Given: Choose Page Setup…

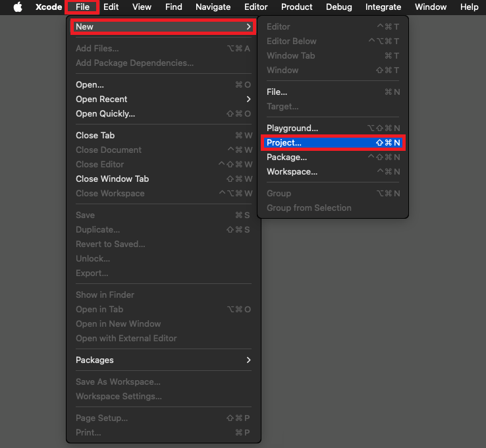Looking at the screenshot, I should tap(163, 418).
